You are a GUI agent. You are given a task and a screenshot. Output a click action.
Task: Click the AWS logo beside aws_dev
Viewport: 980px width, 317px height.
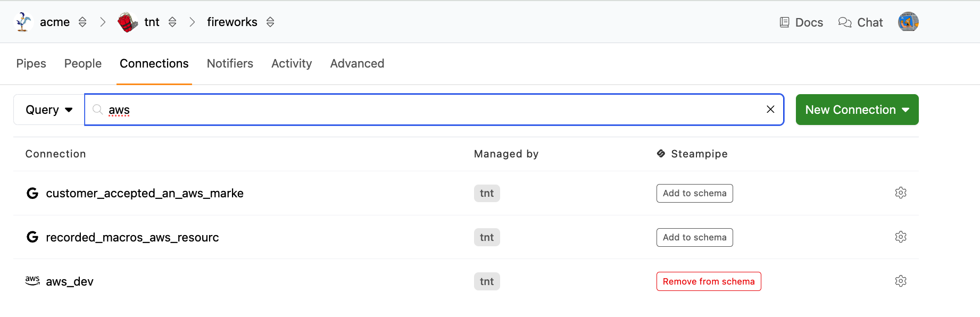pos(32,281)
